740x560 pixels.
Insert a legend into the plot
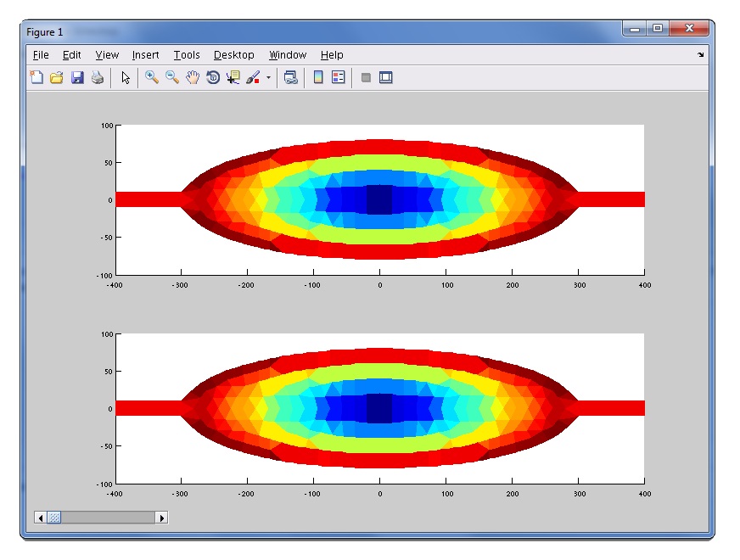[336, 77]
